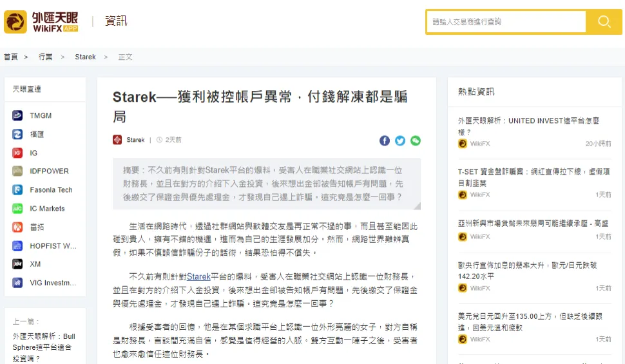
Task: Click the 天眼直通 panel heading
Action: (x=26, y=89)
